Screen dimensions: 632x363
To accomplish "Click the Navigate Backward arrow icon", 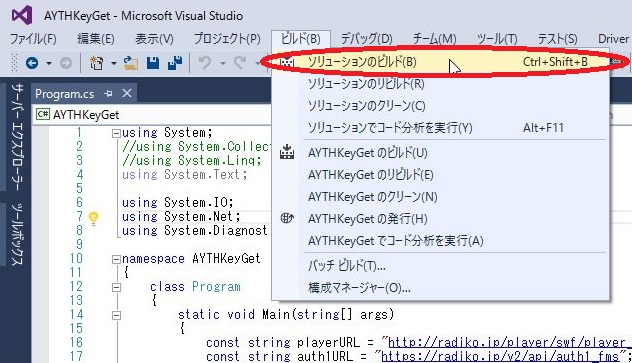I will pos(32,63).
